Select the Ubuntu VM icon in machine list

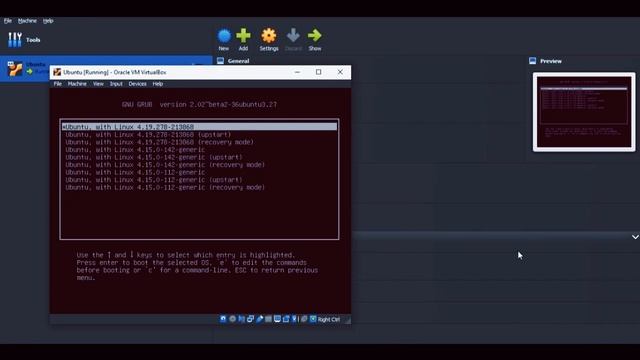pos(15,69)
